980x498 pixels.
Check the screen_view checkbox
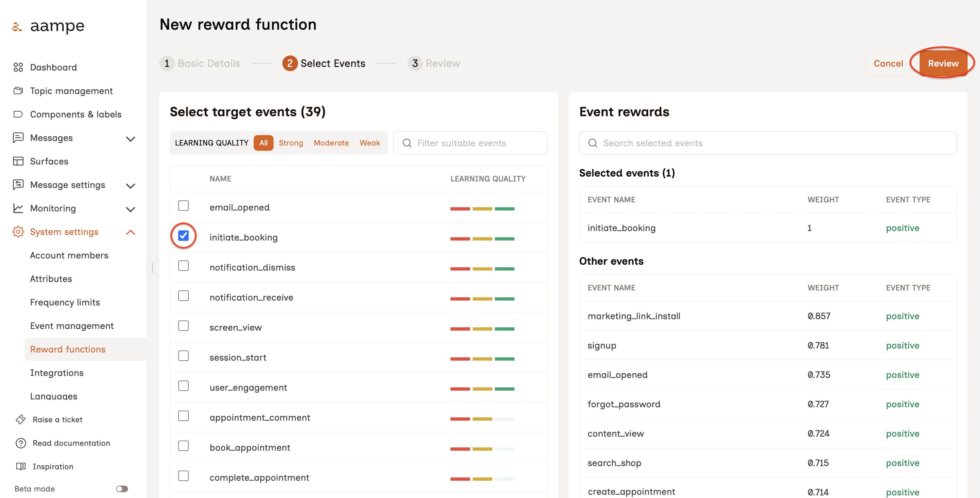(183, 326)
